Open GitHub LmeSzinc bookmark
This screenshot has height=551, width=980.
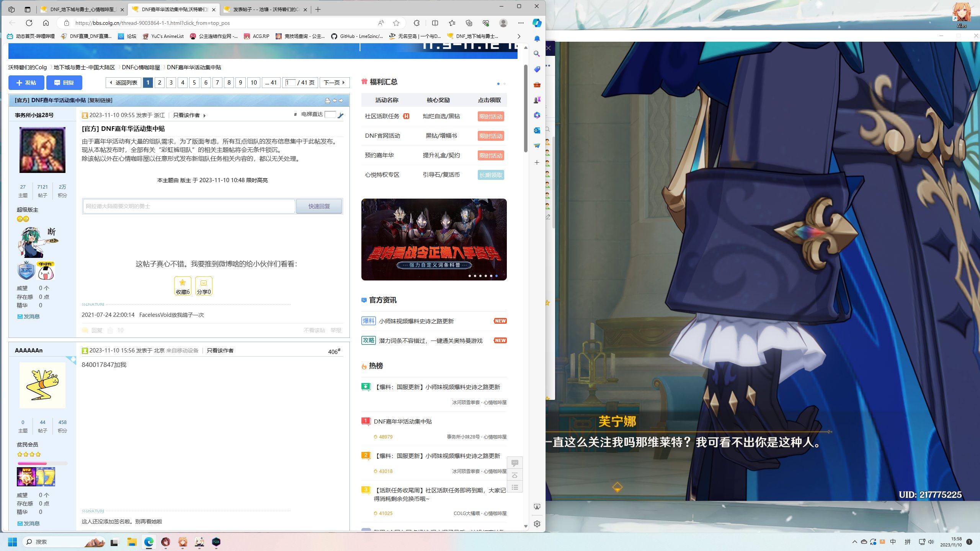coord(357,36)
